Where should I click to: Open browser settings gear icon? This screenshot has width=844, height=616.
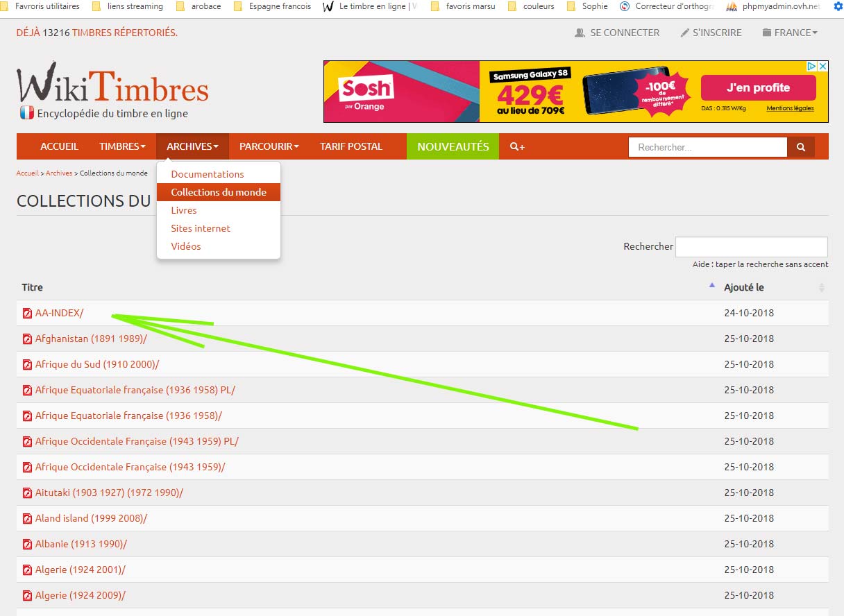[x=837, y=6]
